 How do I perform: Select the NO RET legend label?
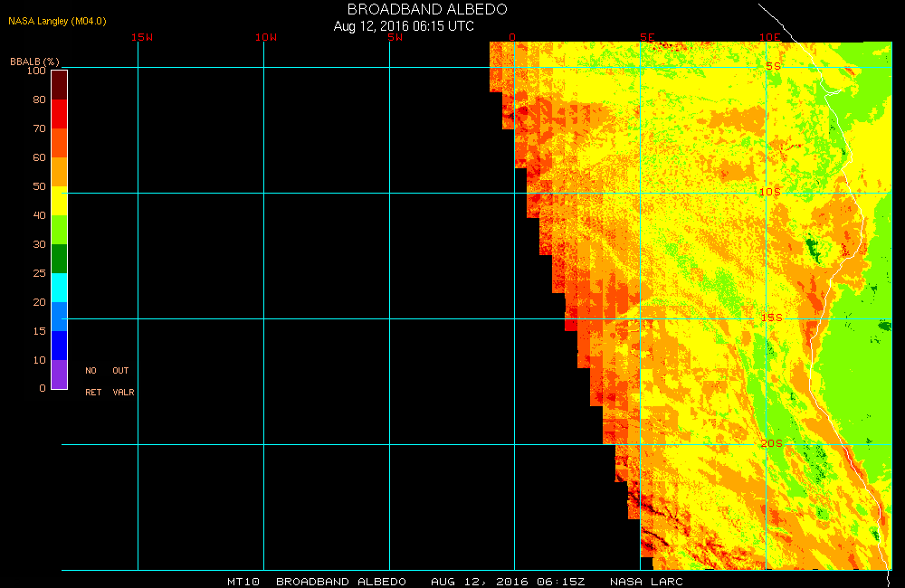pos(92,382)
